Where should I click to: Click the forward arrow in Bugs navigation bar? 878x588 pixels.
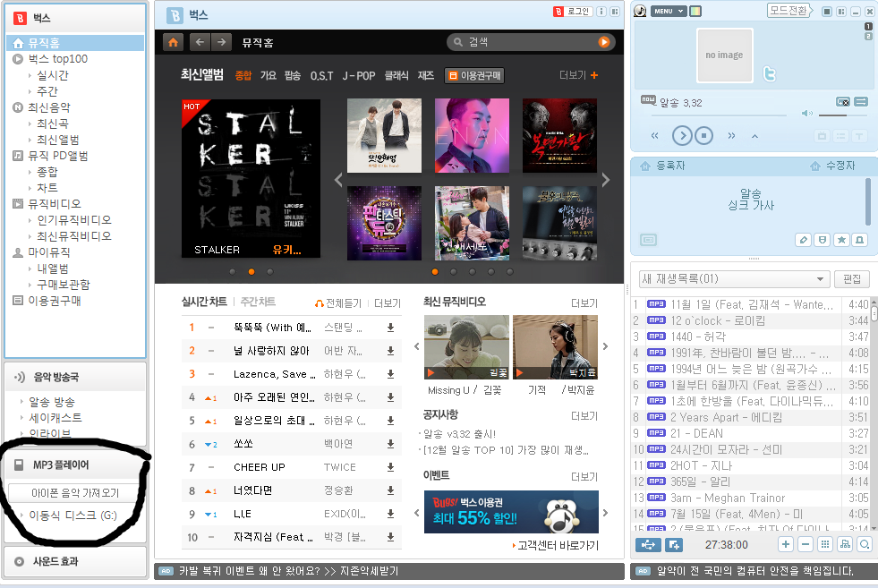(x=221, y=42)
